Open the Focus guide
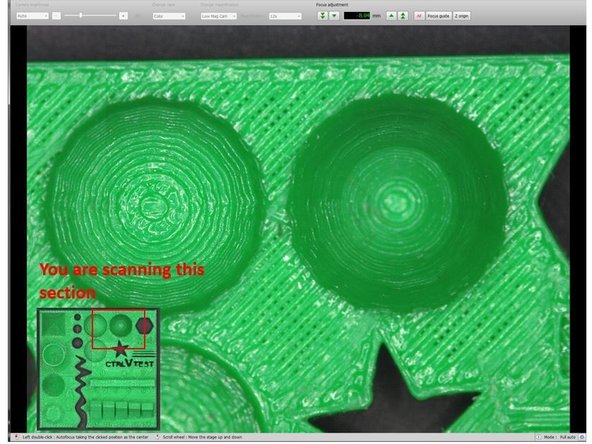 (x=438, y=16)
